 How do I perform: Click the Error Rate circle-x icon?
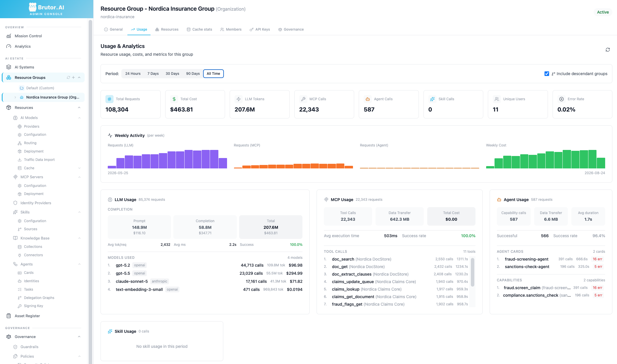pyautogui.click(x=561, y=99)
